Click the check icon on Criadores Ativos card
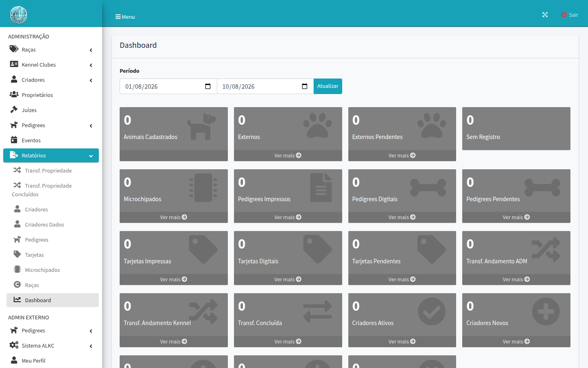 [432, 312]
